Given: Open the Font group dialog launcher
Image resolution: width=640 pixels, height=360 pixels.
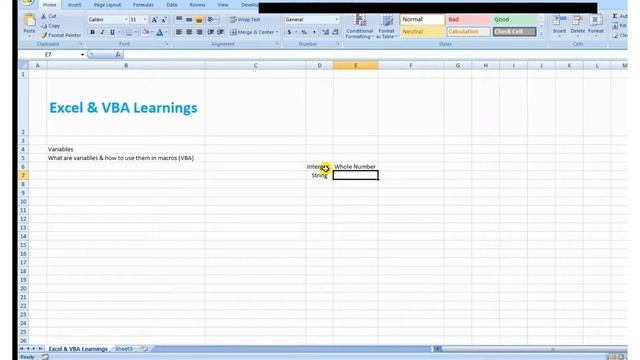Looking at the screenshot, I should tap(167, 44).
